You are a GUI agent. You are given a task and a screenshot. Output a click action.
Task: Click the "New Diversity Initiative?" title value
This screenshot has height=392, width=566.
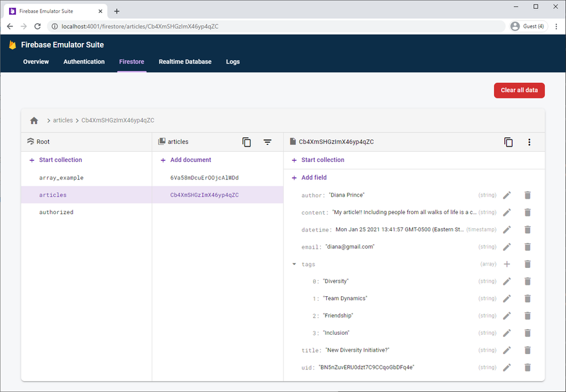pos(358,350)
